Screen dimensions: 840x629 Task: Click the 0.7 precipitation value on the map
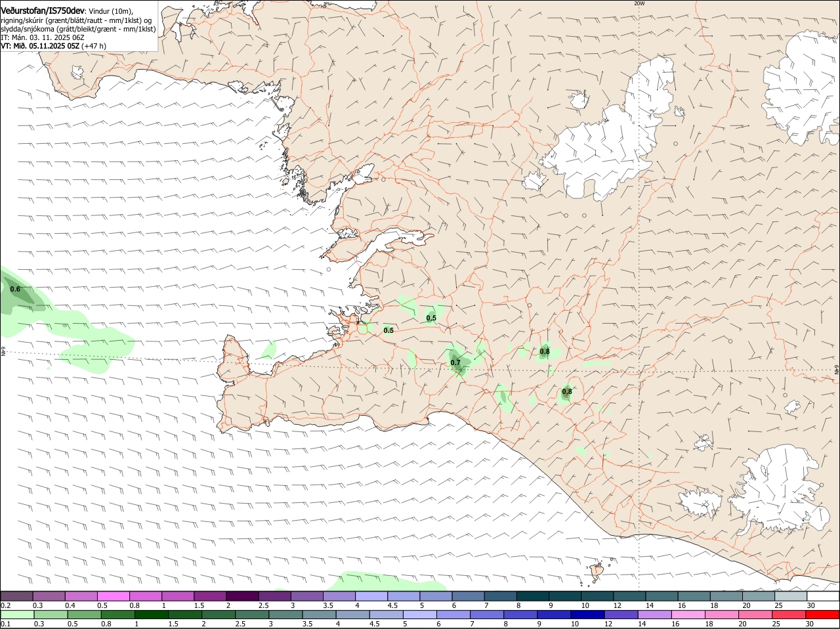point(455,362)
